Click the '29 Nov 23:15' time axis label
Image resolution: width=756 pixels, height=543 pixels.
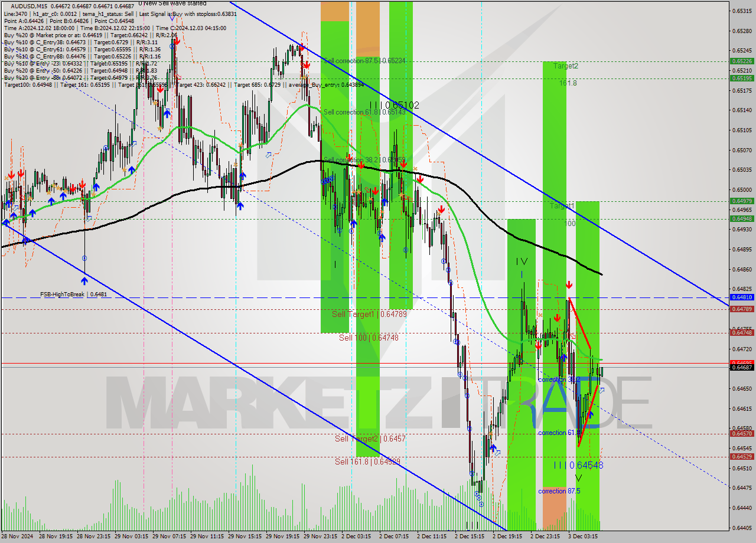tap(321, 537)
